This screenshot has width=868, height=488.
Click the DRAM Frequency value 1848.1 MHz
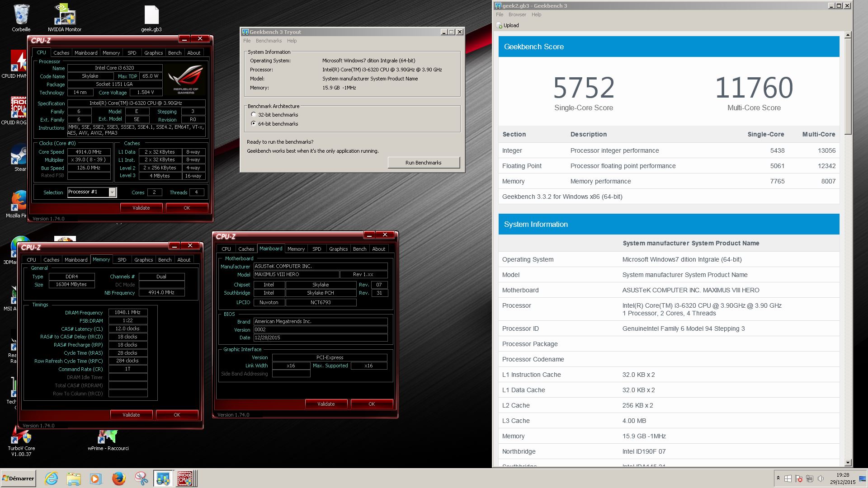[x=128, y=312]
